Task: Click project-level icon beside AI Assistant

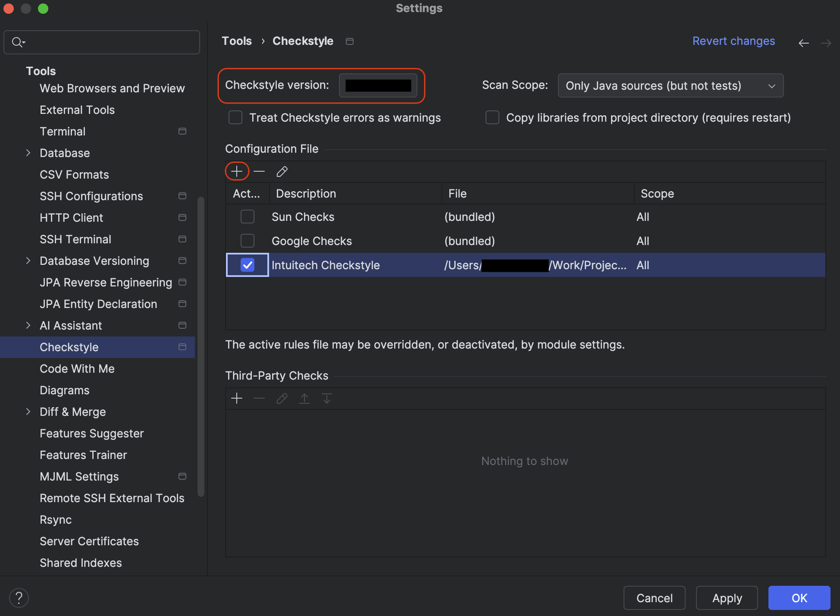Action: pyautogui.click(x=182, y=325)
